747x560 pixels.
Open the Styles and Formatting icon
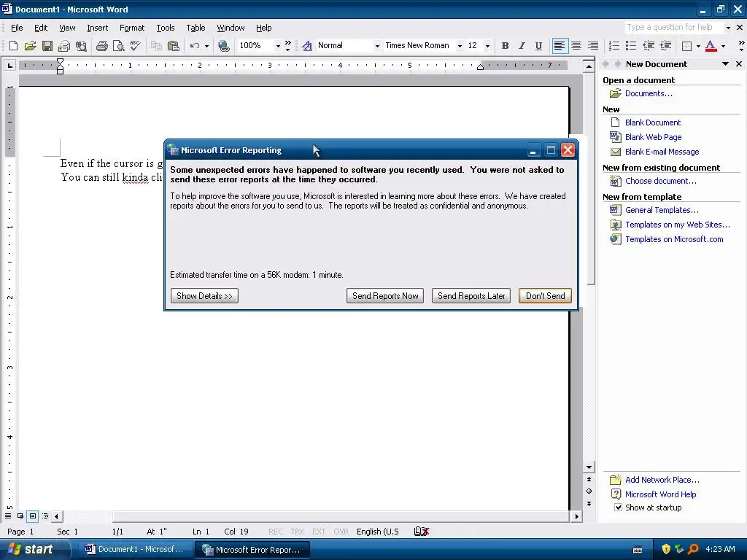pyautogui.click(x=307, y=46)
